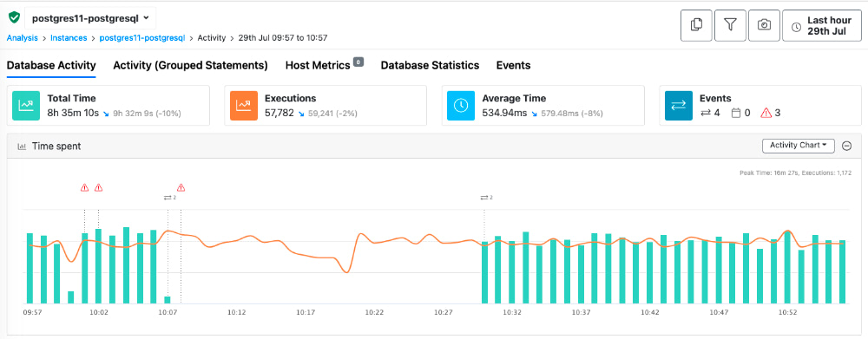Switch to Activity (Grouped Statements) tab
The height and width of the screenshot is (339, 868).
tap(190, 65)
